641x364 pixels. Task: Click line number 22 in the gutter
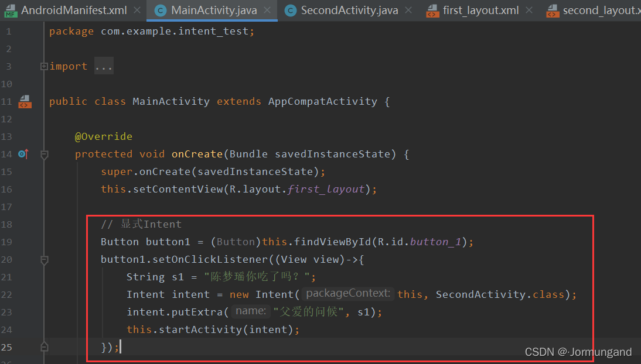pyautogui.click(x=6, y=294)
